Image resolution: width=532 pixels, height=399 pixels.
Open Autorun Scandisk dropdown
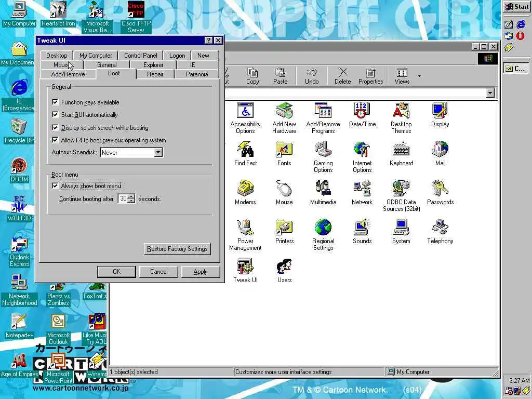[158, 153]
